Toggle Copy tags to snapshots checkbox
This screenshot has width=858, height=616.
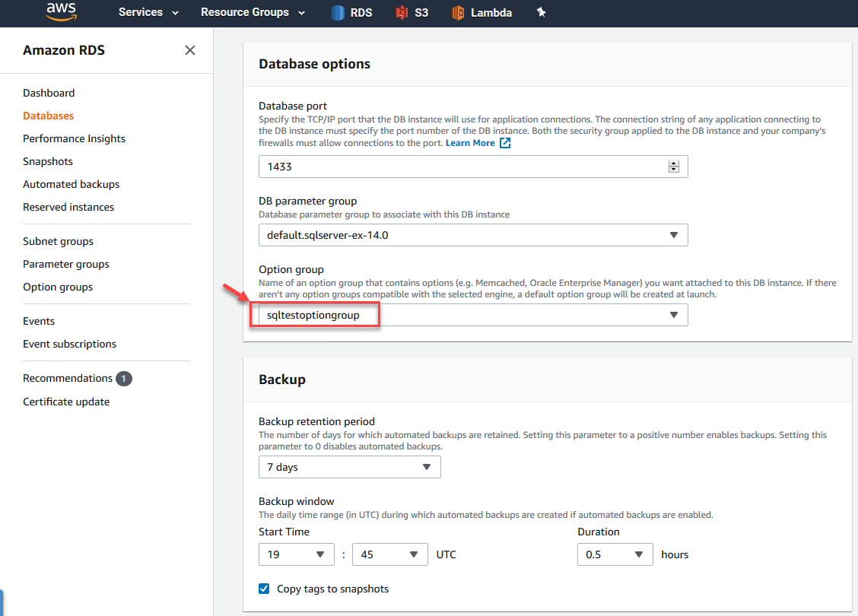[x=264, y=589]
